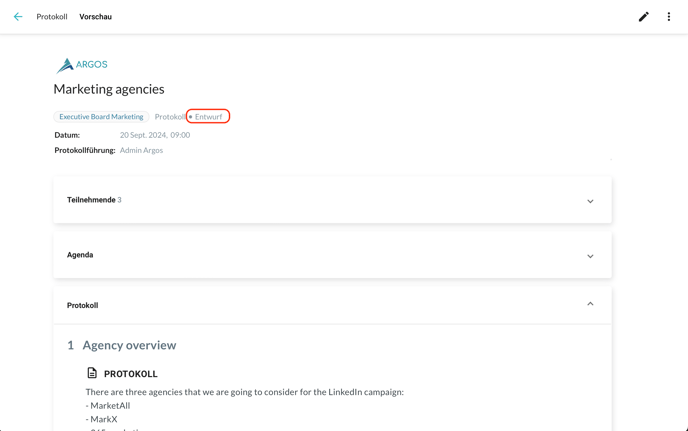This screenshot has width=688, height=431.
Task: Select the Vorschau tab
Action: coord(96,17)
